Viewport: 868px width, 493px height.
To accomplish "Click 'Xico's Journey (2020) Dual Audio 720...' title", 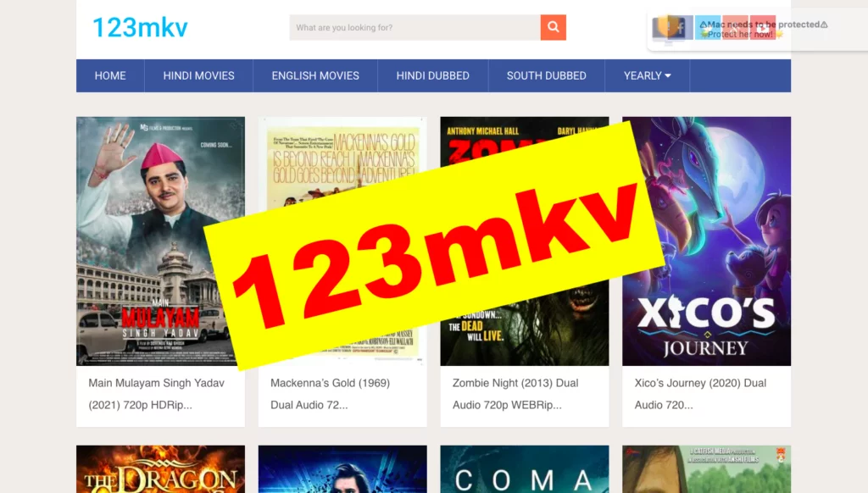I will pos(700,394).
